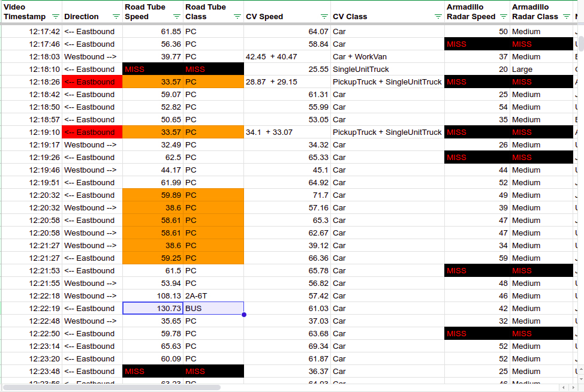
Task: Open the filter for Direction column
Action: click(118, 16)
